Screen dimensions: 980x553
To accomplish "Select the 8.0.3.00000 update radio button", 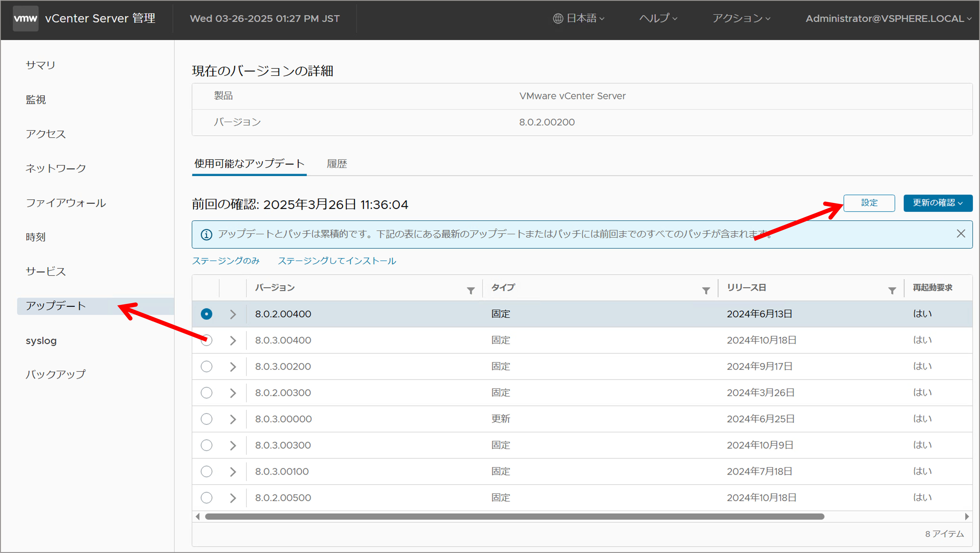I will (206, 419).
